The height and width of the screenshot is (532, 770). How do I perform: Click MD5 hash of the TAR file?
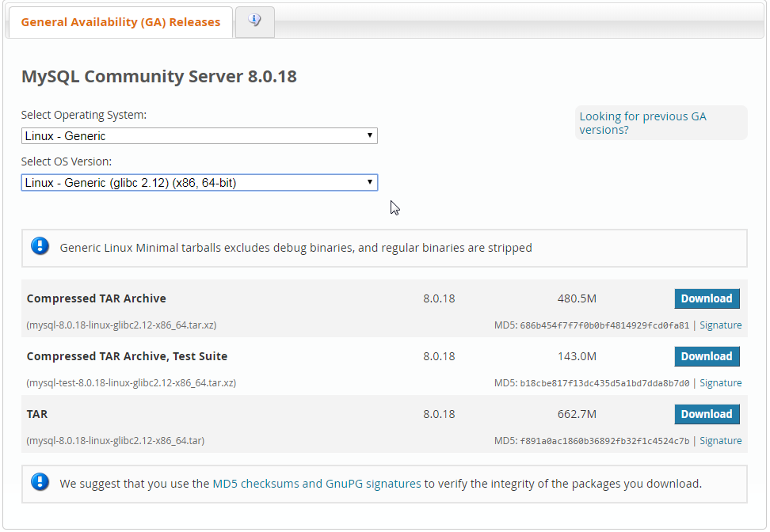coord(604,441)
